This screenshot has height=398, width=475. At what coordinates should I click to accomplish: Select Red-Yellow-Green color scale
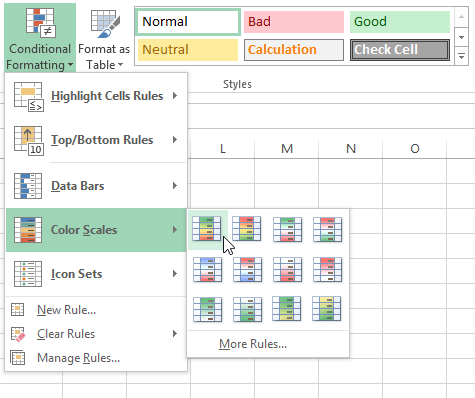coord(247,229)
